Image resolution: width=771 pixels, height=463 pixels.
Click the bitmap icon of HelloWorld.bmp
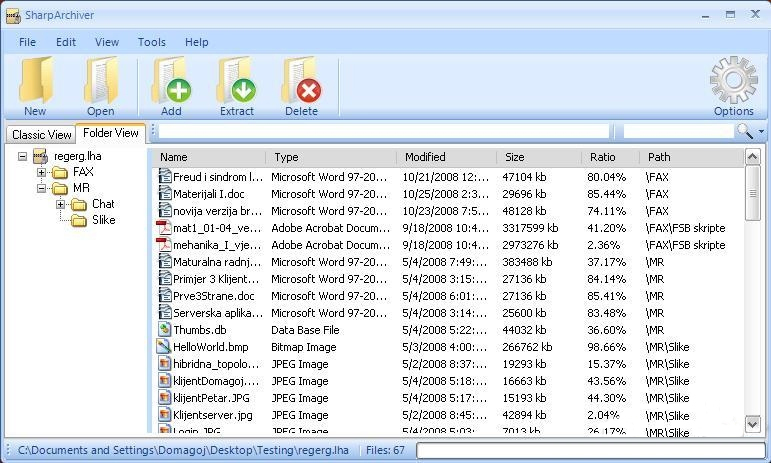coord(164,347)
